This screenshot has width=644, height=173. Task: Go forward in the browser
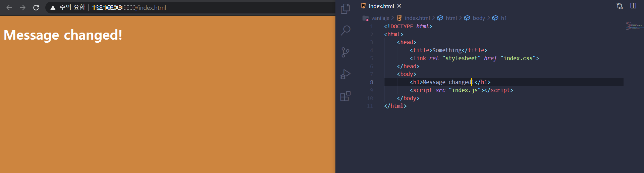[x=22, y=7]
